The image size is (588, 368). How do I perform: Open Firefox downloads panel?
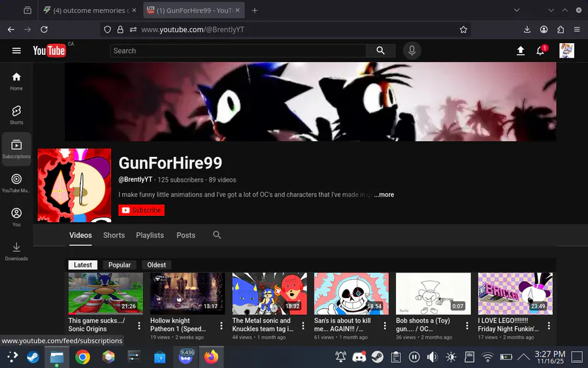527,29
